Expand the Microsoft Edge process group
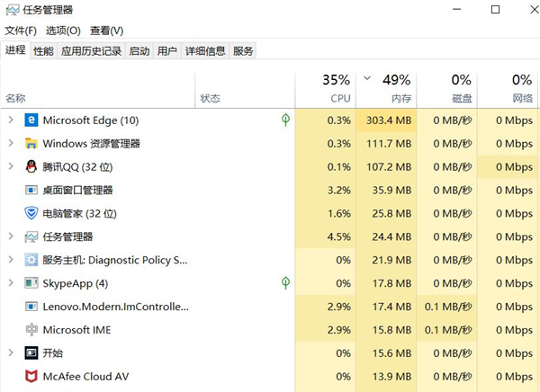This screenshot has width=540, height=392. [x=10, y=120]
